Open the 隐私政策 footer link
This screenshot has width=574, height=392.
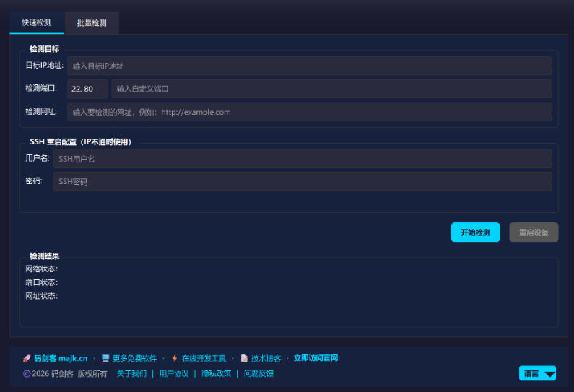tap(217, 374)
